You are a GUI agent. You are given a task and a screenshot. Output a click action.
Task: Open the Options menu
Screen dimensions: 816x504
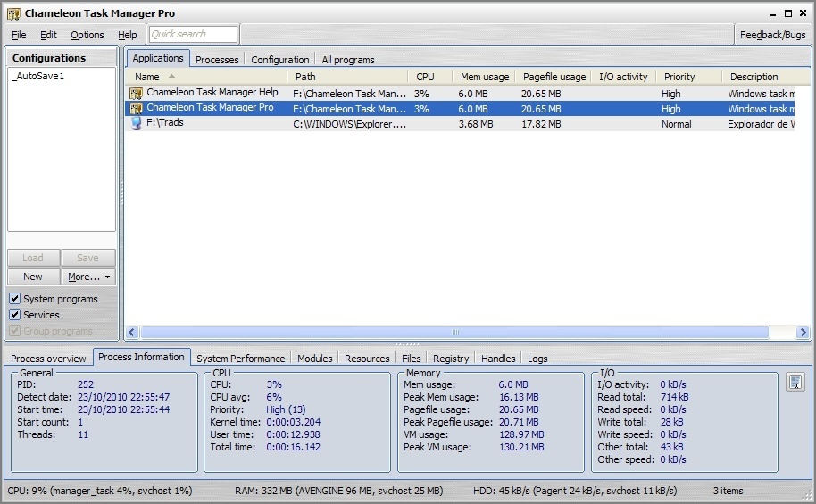tap(87, 35)
